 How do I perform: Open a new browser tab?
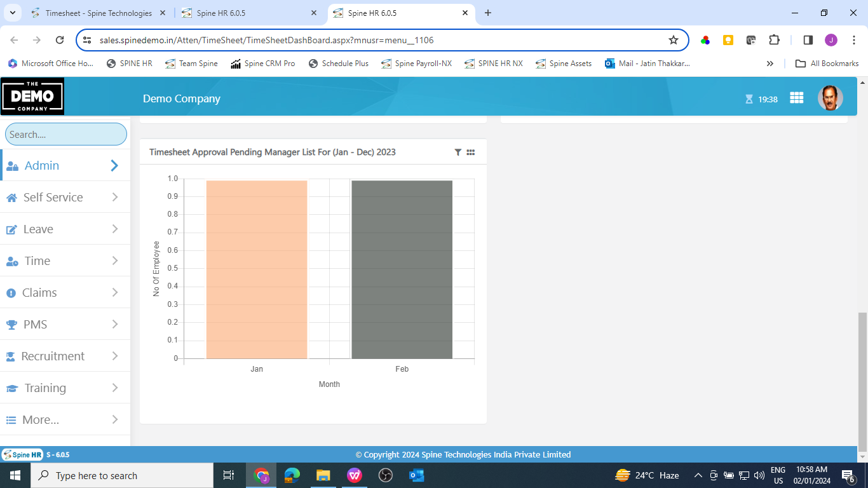click(488, 13)
